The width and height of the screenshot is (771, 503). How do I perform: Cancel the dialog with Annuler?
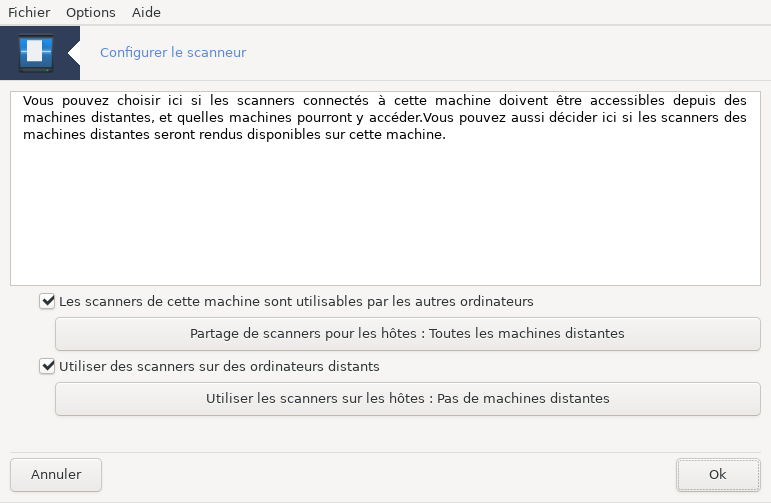tap(56, 475)
